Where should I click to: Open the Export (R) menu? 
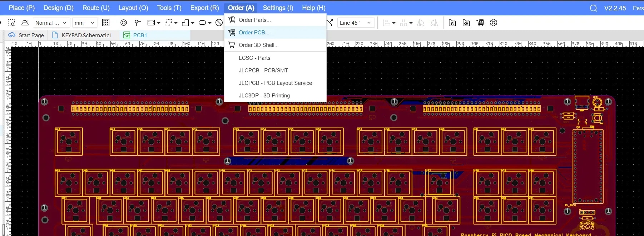point(204,8)
